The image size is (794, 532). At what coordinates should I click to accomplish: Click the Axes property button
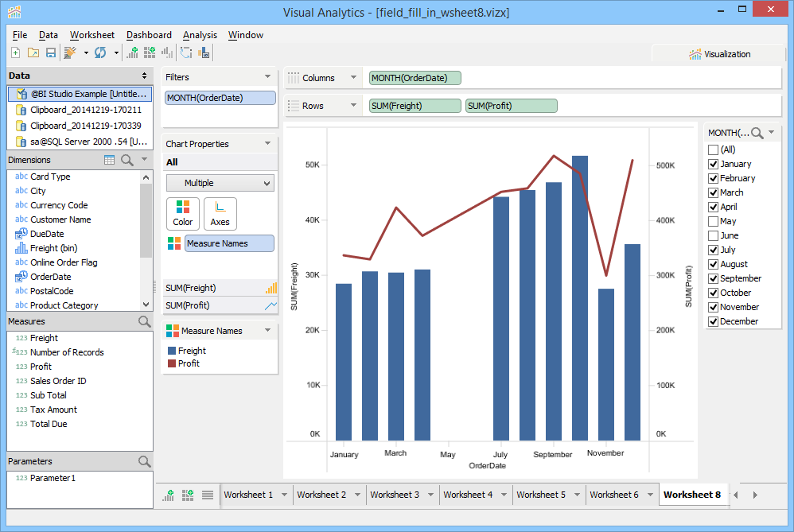click(220, 214)
